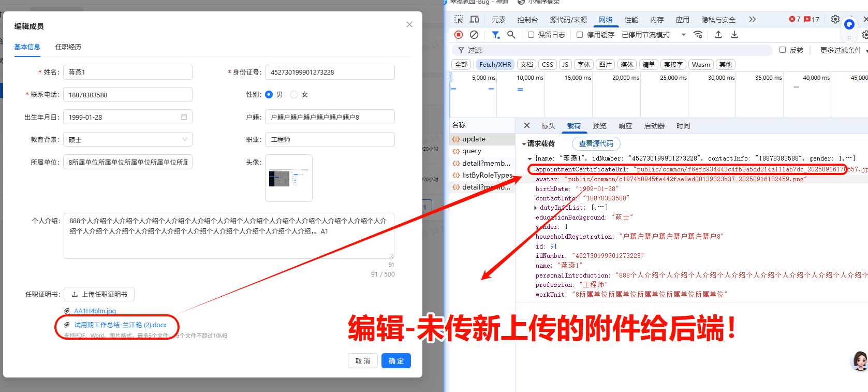Select the update request row

tap(482, 139)
